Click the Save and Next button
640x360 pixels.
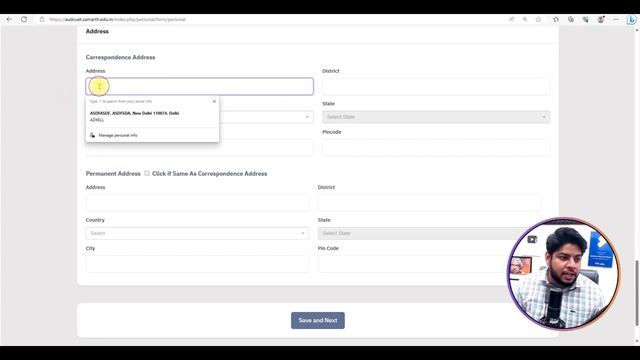tap(318, 320)
